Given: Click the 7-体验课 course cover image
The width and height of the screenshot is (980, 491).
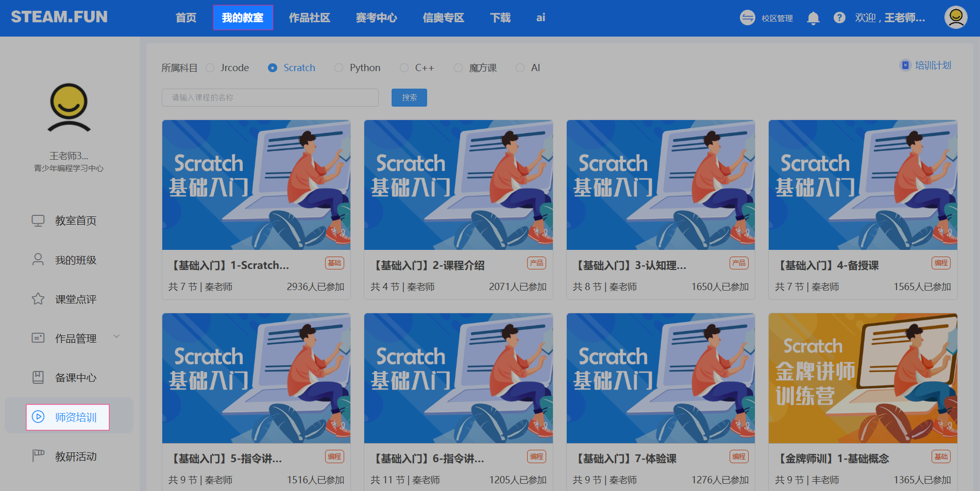Looking at the screenshot, I should pyautogui.click(x=661, y=378).
